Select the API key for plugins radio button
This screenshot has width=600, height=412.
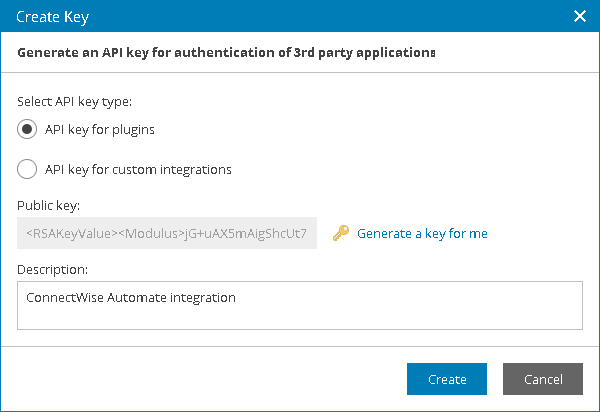28,129
